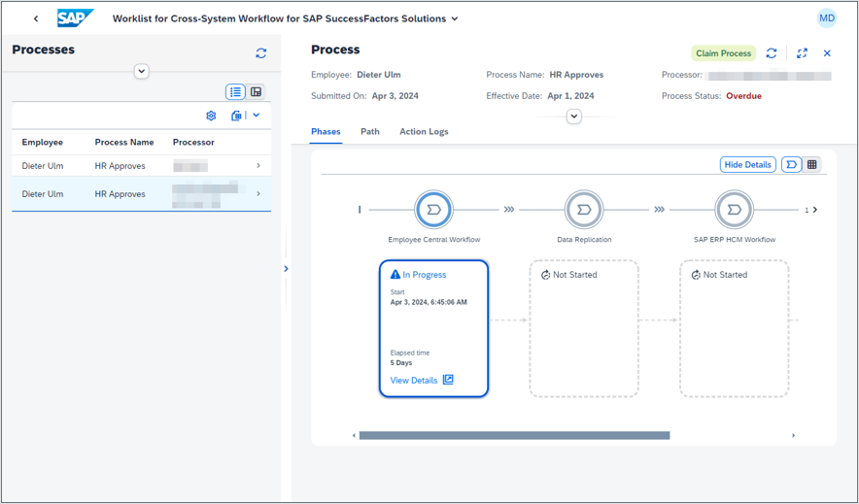Select the Employee Central Workflow phase node
Image resolution: width=859 pixels, height=504 pixels.
pyautogui.click(x=434, y=210)
